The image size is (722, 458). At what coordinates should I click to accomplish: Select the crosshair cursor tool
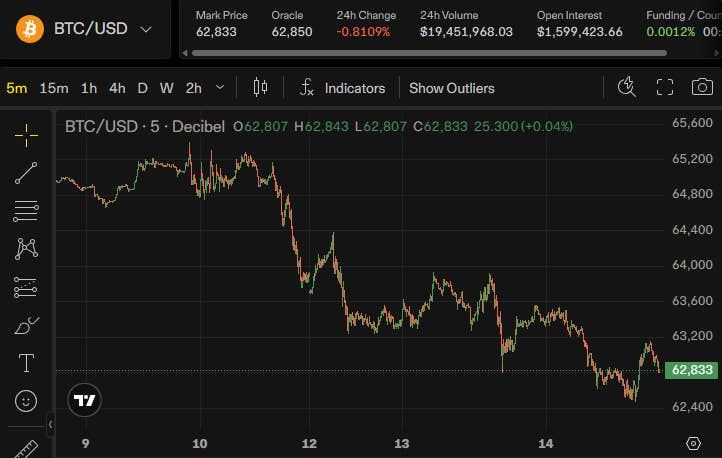pos(26,135)
